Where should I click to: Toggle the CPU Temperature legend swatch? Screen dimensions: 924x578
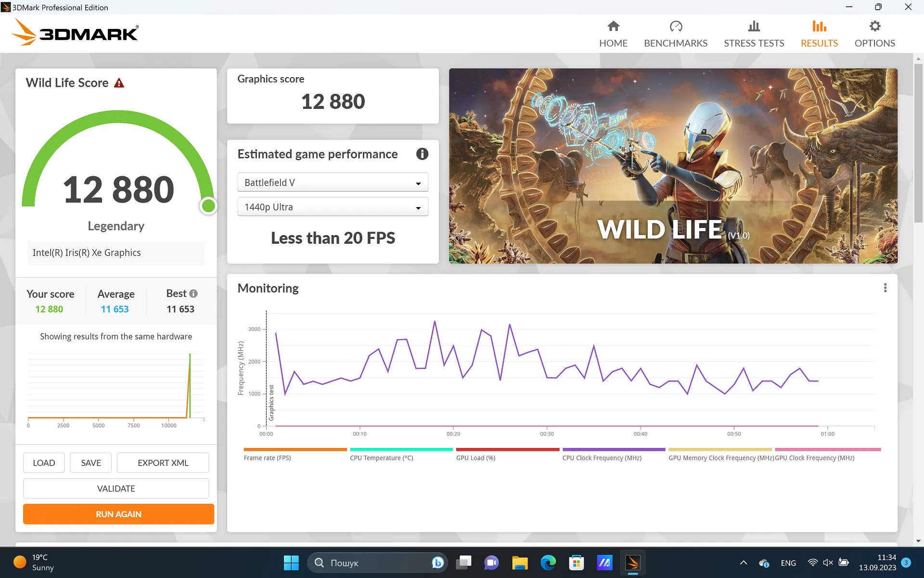[401, 449]
